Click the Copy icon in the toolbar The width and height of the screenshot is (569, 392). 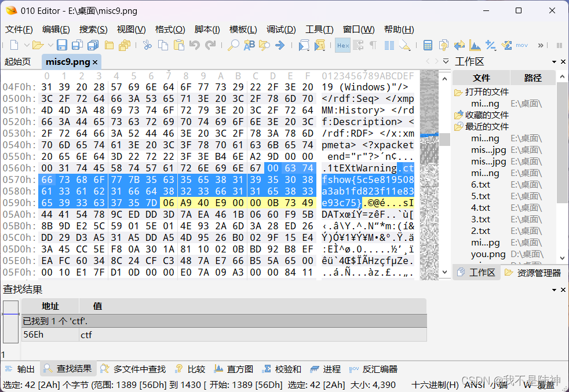162,45
